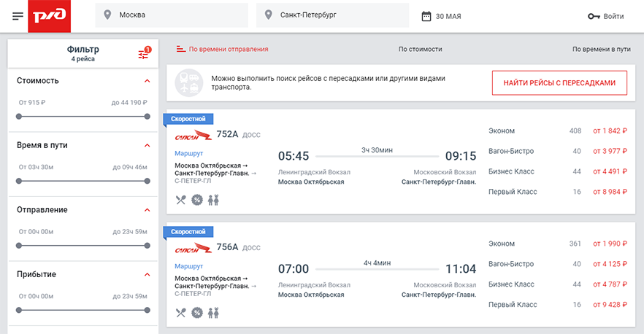Collapse the Время в пути filter section
This screenshot has width=644, height=334.
point(147,145)
